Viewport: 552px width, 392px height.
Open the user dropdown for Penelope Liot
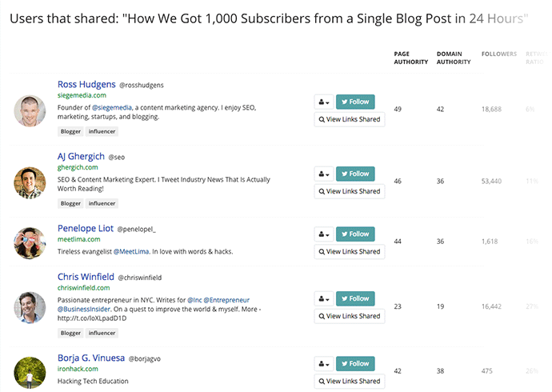(323, 234)
